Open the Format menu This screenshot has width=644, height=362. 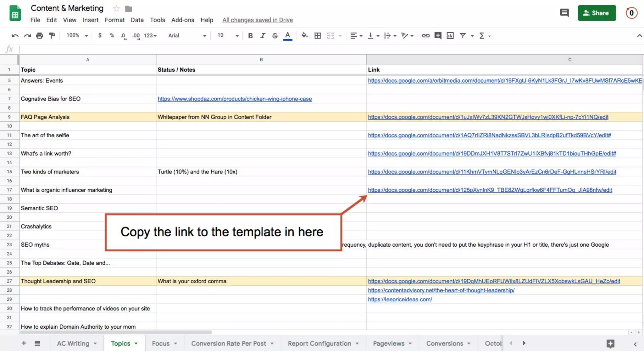tap(114, 20)
